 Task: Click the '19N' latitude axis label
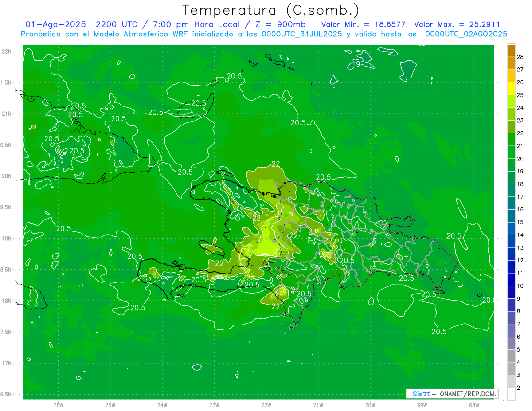coord(7,239)
